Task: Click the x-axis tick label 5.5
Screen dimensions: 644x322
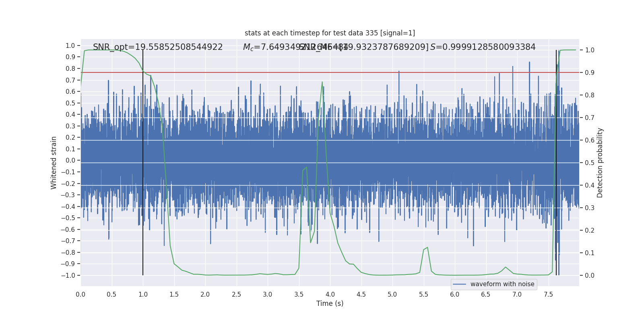Action: [x=423, y=295]
